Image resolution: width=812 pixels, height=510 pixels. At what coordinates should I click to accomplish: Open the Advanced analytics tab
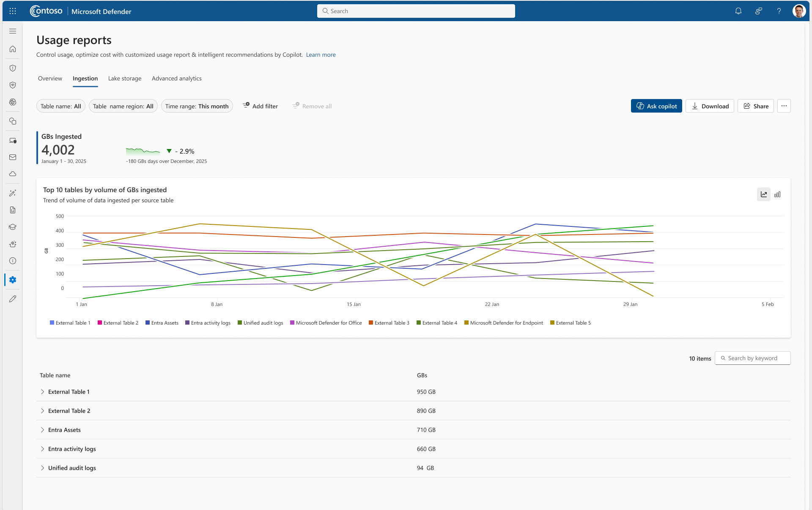pyautogui.click(x=176, y=79)
